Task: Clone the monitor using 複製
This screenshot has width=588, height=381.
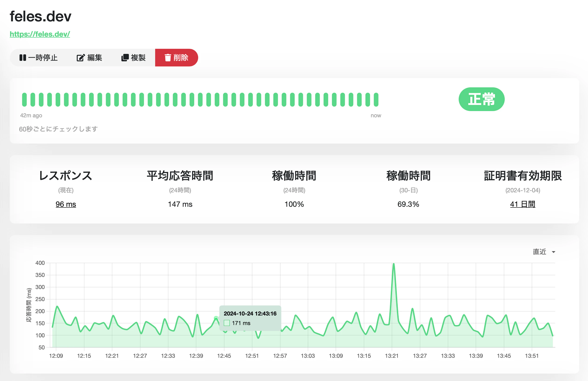Action: (x=134, y=58)
